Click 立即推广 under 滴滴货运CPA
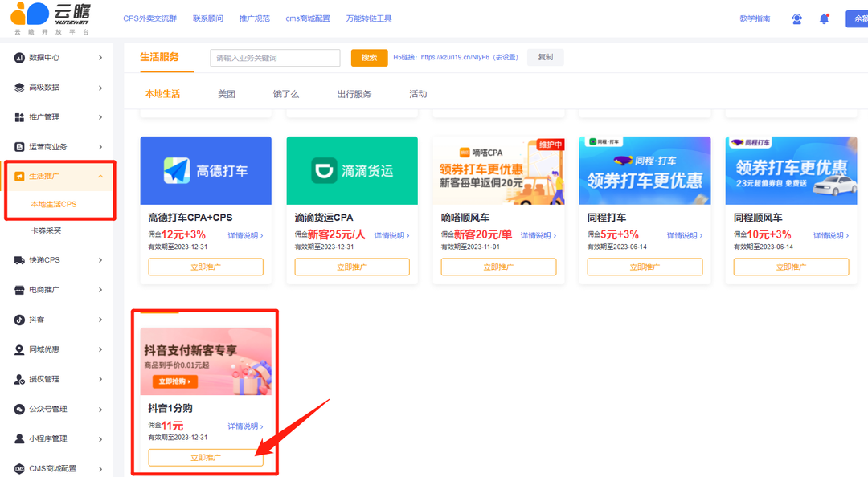 coord(352,267)
